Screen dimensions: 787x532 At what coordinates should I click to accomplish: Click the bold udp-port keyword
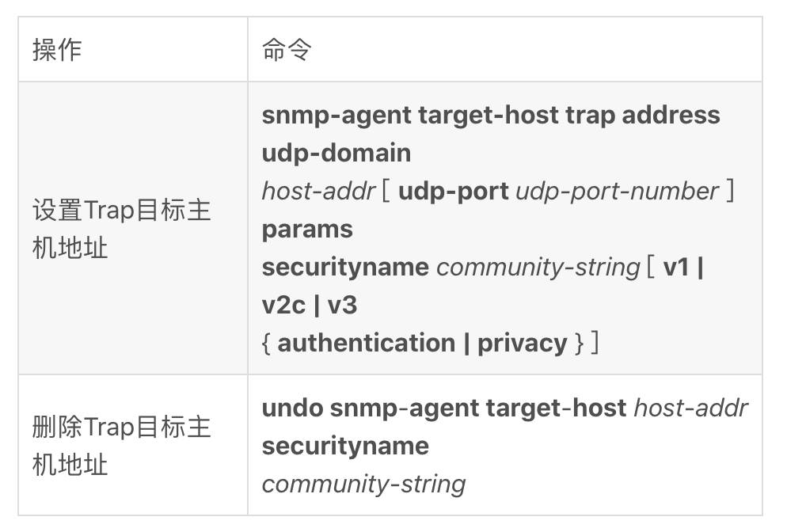click(453, 192)
